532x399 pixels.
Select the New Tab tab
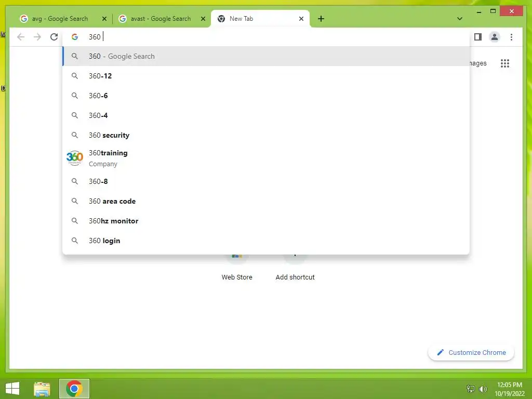[x=260, y=19]
